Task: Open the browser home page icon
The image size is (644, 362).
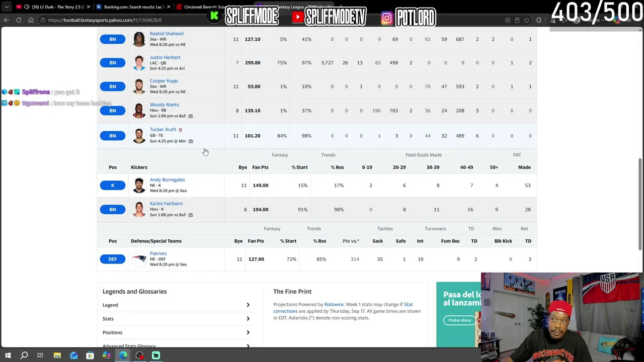Action: pos(31,20)
